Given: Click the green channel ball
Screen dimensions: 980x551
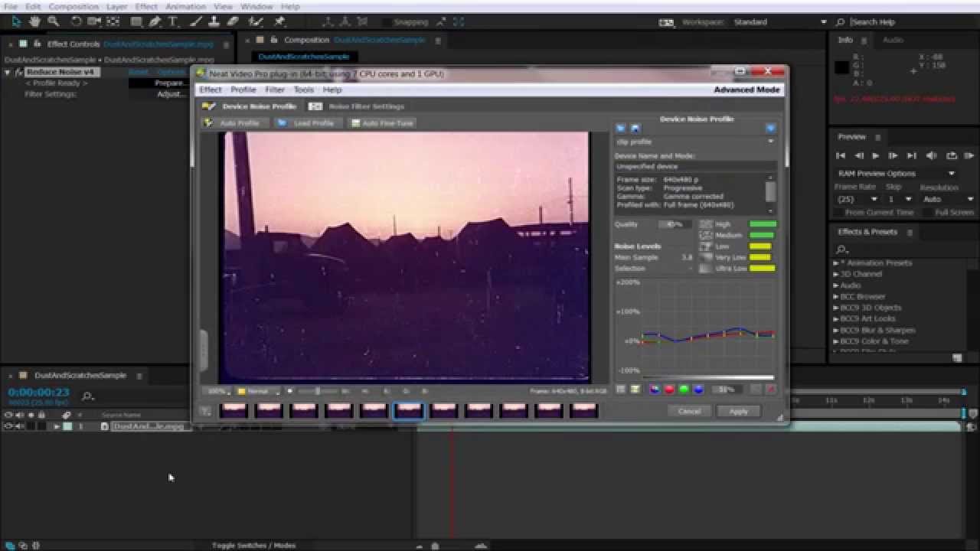Looking at the screenshot, I should tap(684, 390).
